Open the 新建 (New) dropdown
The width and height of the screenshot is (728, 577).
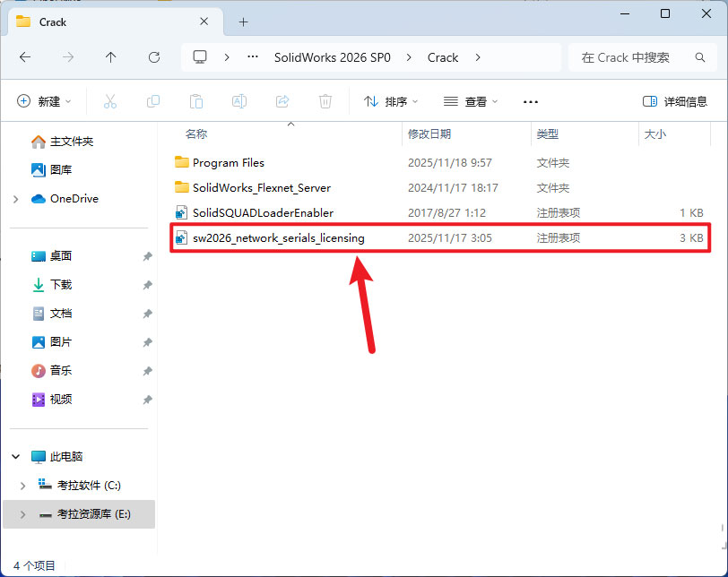[44, 102]
